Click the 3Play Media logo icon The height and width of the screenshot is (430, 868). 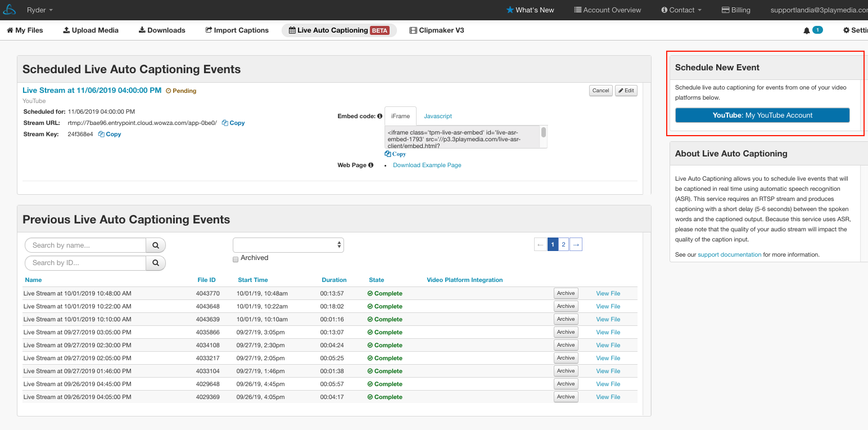coord(10,10)
